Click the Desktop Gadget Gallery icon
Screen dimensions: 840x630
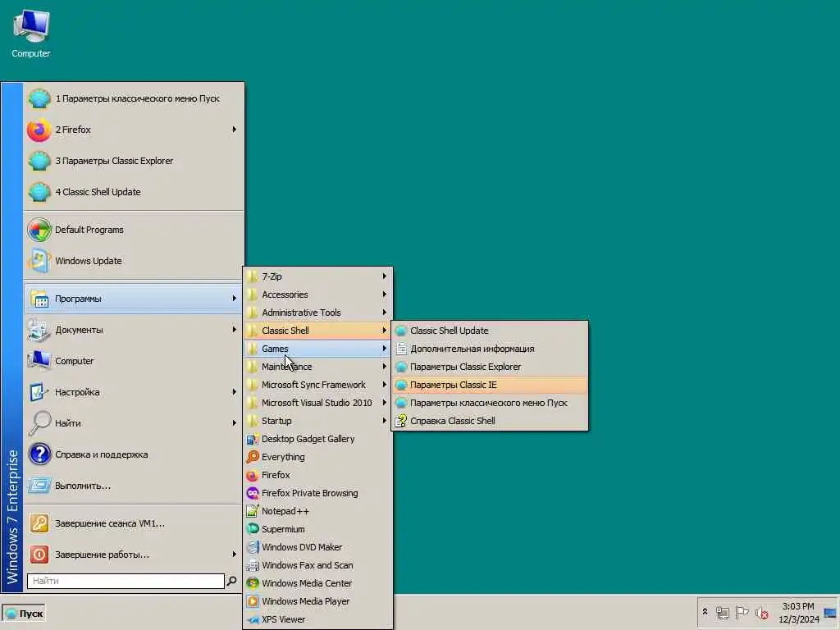(x=253, y=440)
